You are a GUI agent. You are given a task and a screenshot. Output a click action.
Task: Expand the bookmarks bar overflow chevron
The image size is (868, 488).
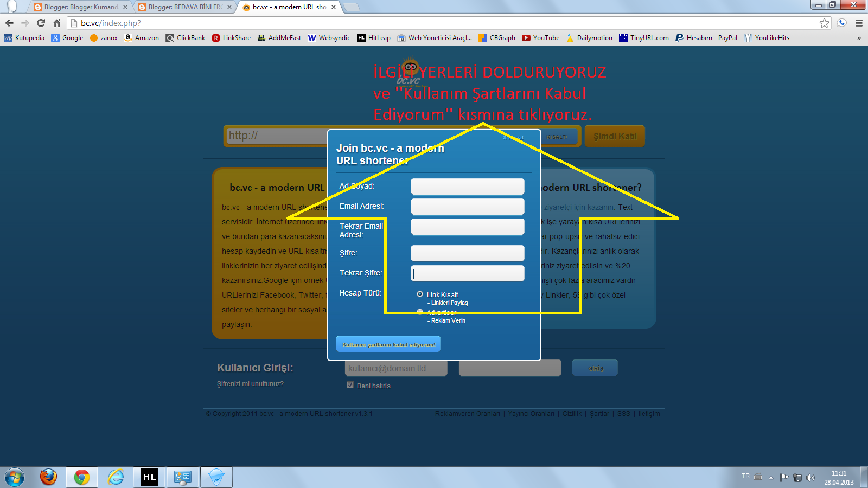pyautogui.click(x=859, y=38)
